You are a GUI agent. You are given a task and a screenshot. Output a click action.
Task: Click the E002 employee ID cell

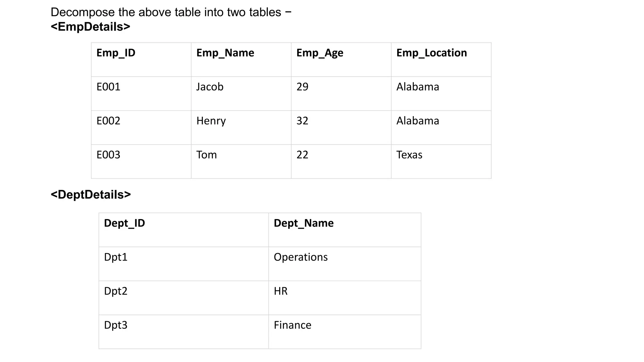click(x=108, y=121)
